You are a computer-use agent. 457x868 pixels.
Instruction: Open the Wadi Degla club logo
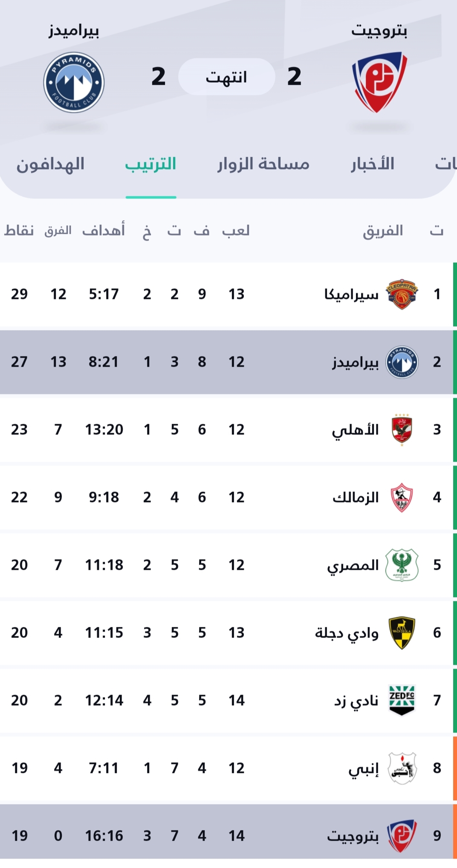[x=402, y=633]
